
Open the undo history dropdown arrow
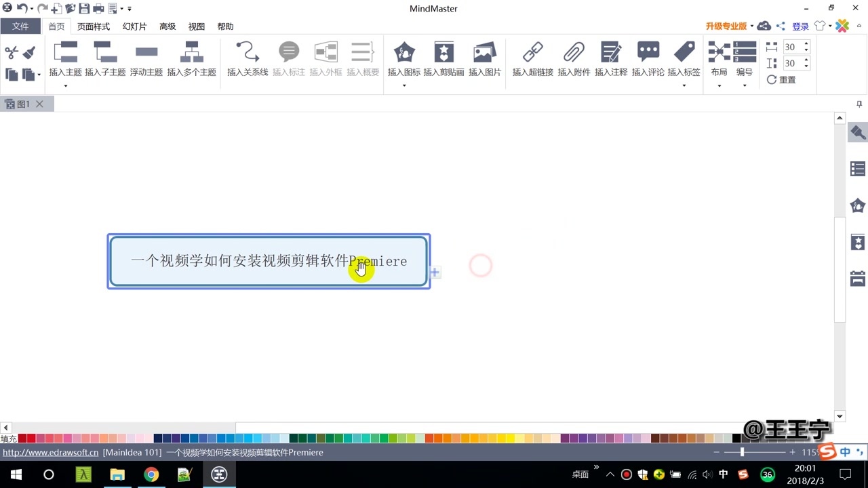point(32,9)
